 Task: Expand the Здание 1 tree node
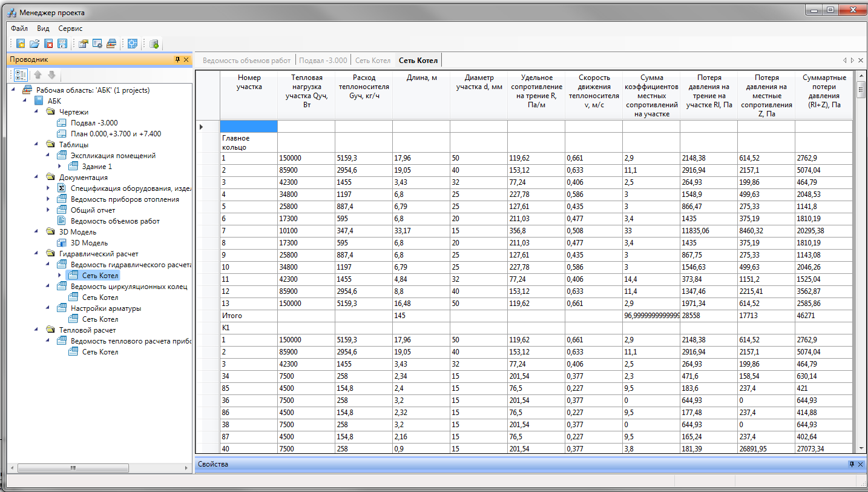(x=60, y=167)
